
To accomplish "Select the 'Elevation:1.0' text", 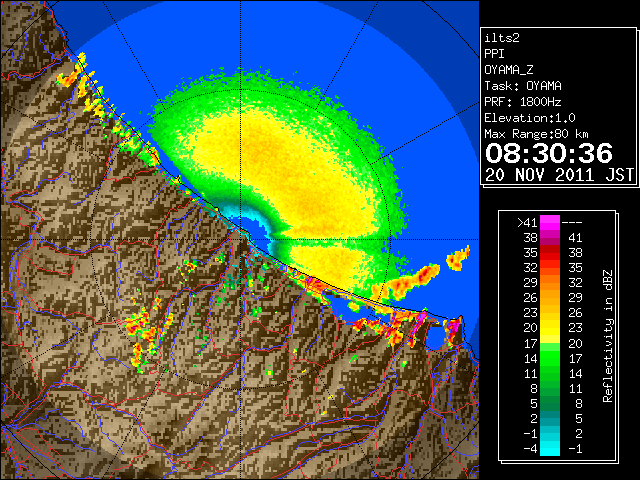I will [530, 118].
